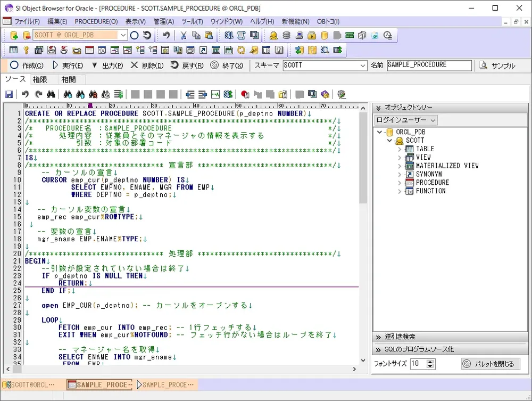Click the 終了(X) button
This screenshot has height=401, width=532.
click(x=227, y=65)
